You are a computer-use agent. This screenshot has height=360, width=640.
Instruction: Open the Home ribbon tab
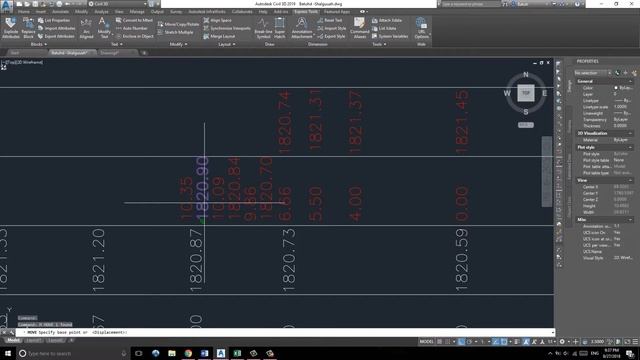click(x=24, y=12)
